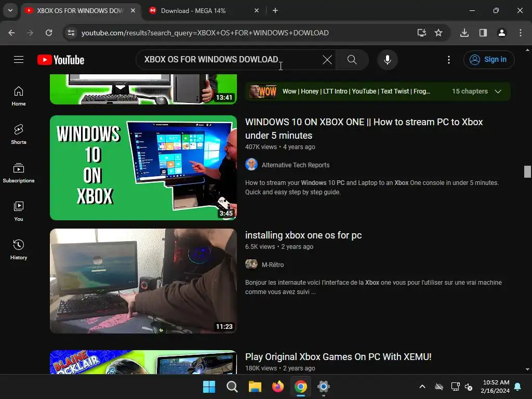This screenshot has width=532, height=399.
Task: Go forward in browser
Action: 30,33
